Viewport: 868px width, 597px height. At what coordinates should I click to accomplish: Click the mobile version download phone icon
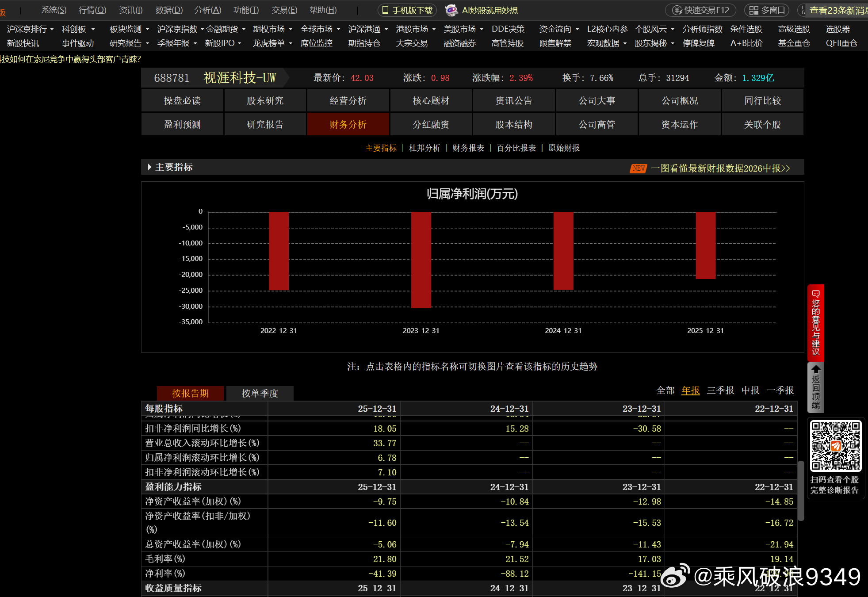[x=385, y=10]
